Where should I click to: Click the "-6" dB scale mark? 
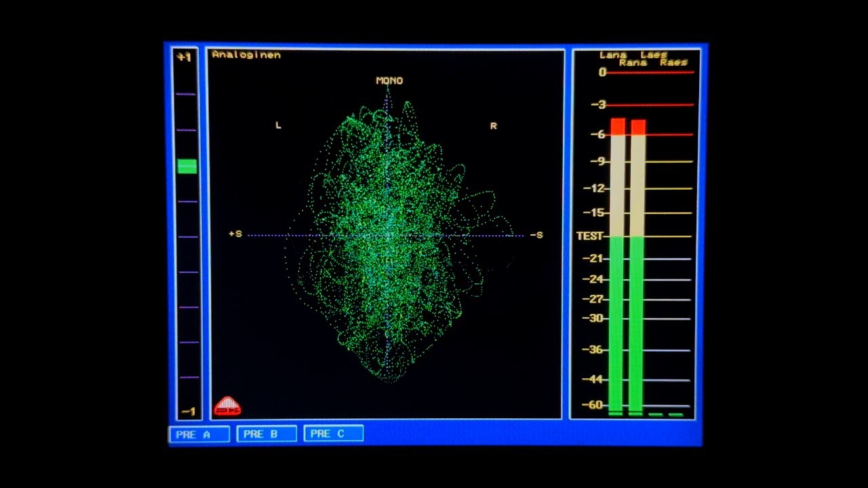(597, 135)
